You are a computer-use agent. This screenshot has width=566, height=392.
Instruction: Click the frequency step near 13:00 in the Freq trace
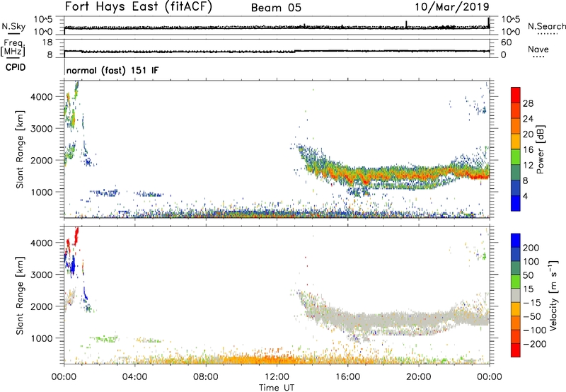(295, 51)
